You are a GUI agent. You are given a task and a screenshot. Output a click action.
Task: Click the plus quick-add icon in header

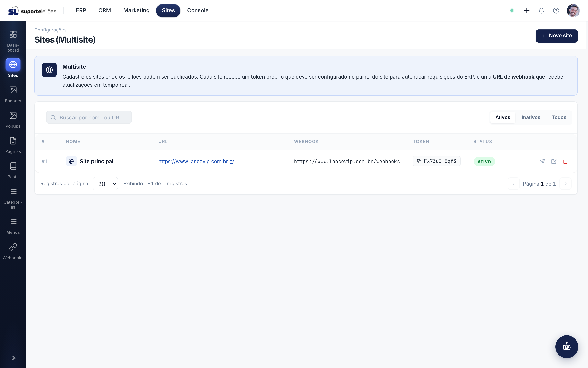click(527, 10)
